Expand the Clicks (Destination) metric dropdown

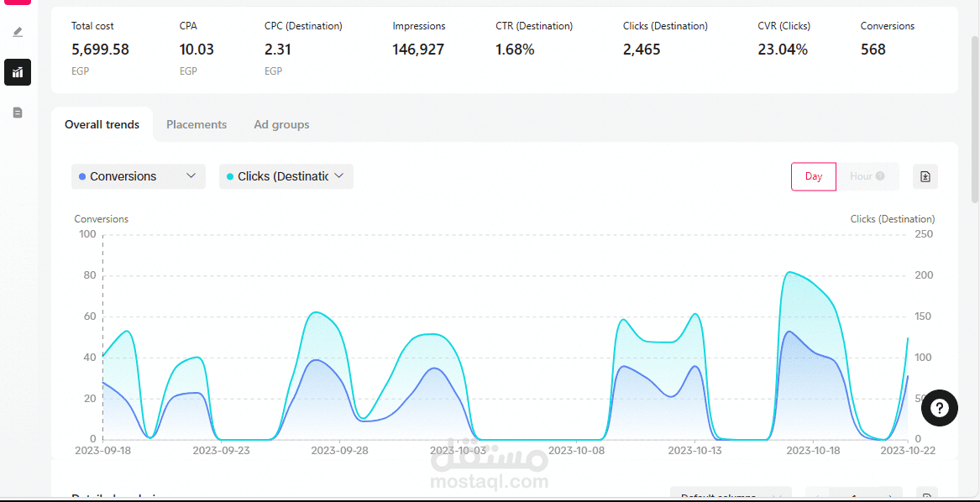click(x=286, y=176)
